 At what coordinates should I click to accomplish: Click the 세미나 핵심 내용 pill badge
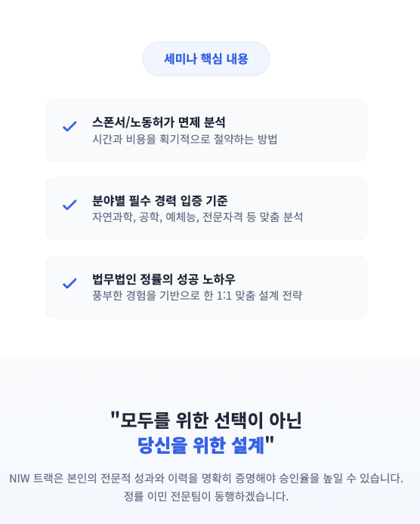click(x=206, y=58)
